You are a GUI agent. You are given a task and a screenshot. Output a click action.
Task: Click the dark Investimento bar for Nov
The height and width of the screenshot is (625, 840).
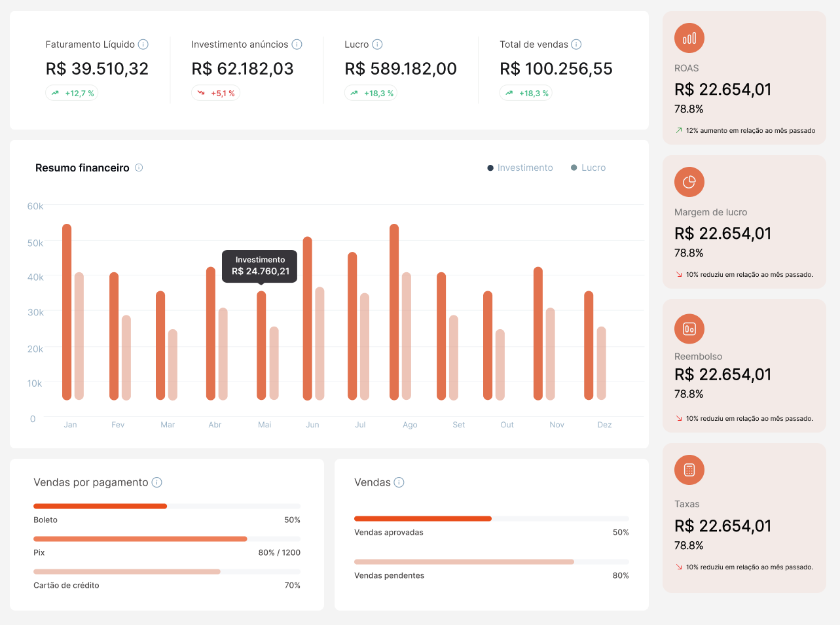538,333
